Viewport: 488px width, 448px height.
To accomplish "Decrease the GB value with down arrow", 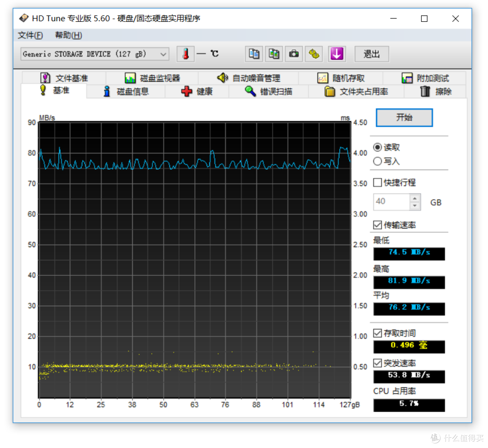I will tap(415, 206).
